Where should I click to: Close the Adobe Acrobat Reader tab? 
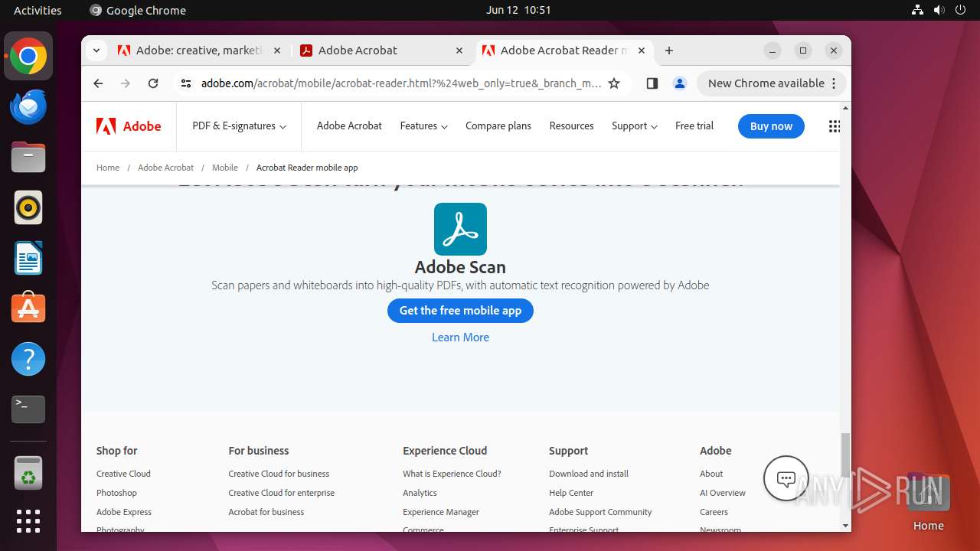(x=642, y=51)
